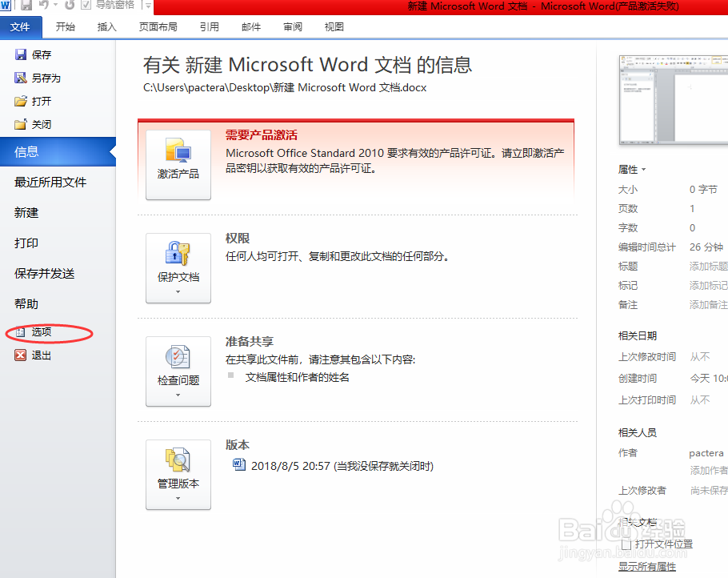The height and width of the screenshot is (578, 728).
Task: Click the 保护文档 lock and key button
Action: (178, 268)
